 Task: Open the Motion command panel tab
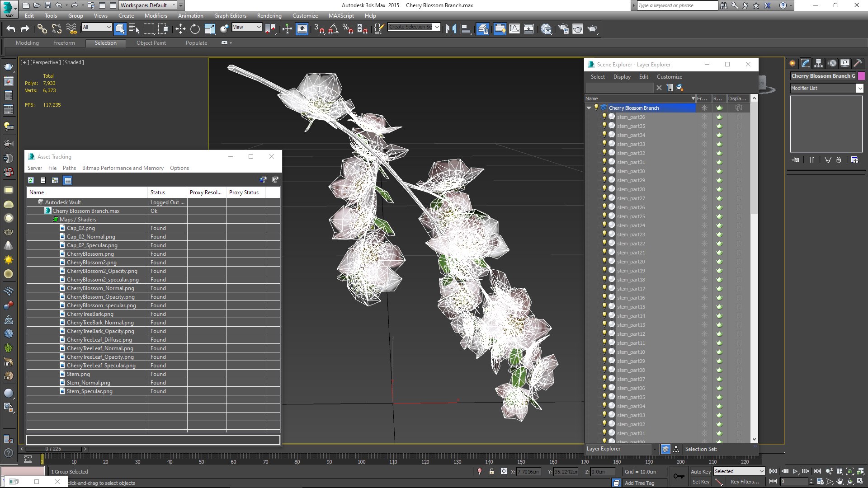coord(832,63)
